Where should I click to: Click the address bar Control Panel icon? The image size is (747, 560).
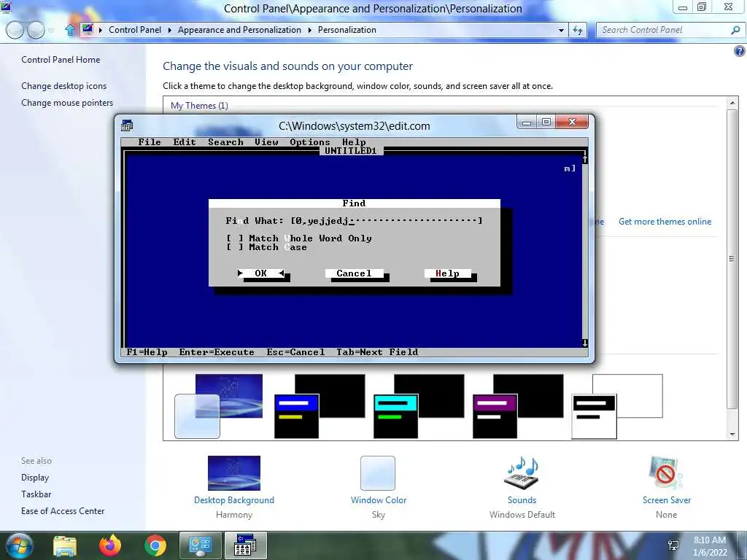pos(88,29)
